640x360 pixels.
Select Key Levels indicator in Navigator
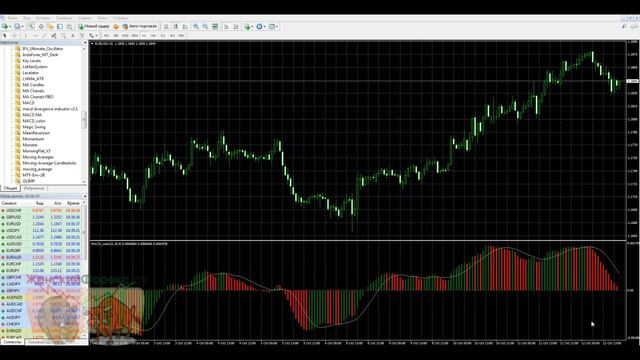[x=31, y=60]
